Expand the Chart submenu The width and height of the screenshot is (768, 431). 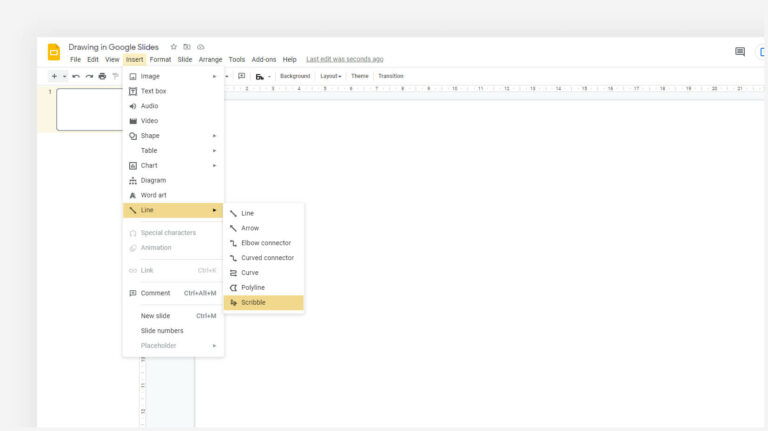coord(173,166)
